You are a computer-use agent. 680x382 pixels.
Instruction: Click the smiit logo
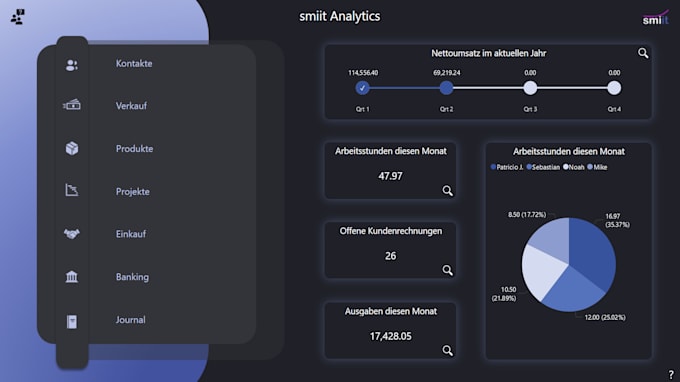(x=655, y=18)
